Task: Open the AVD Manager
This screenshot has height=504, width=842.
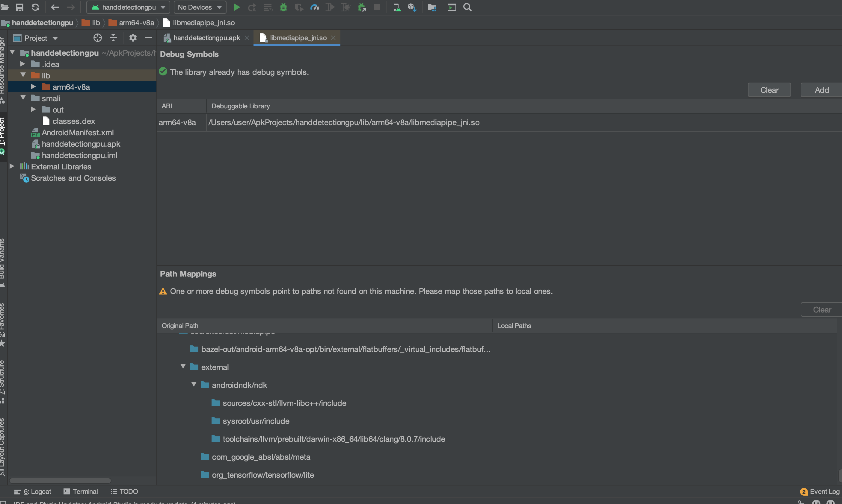Action: [397, 7]
